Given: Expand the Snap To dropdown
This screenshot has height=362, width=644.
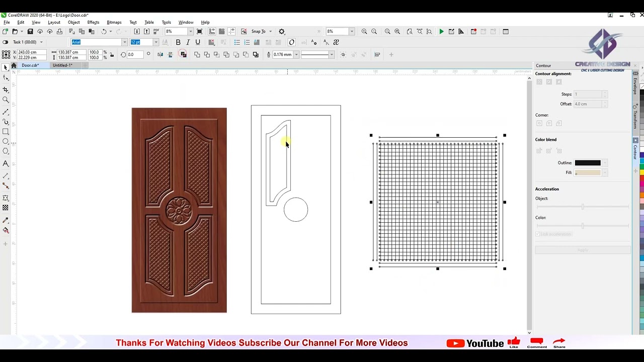Looking at the screenshot, I should 270,32.
